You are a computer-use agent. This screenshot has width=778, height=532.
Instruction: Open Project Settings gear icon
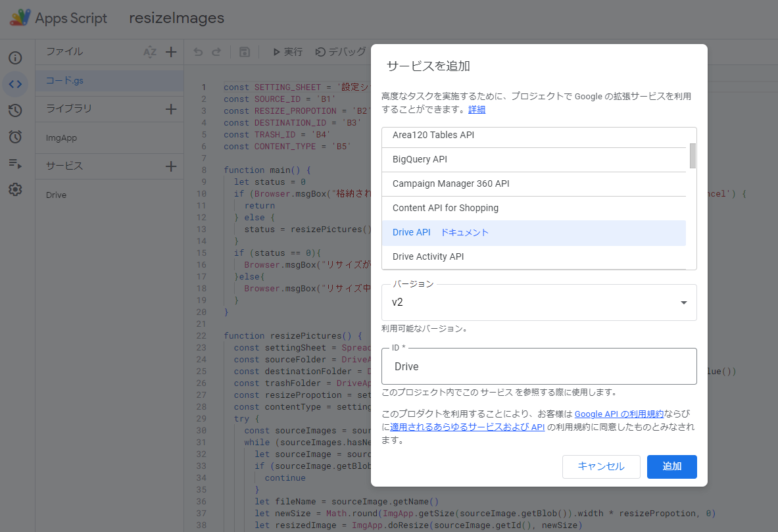point(15,189)
